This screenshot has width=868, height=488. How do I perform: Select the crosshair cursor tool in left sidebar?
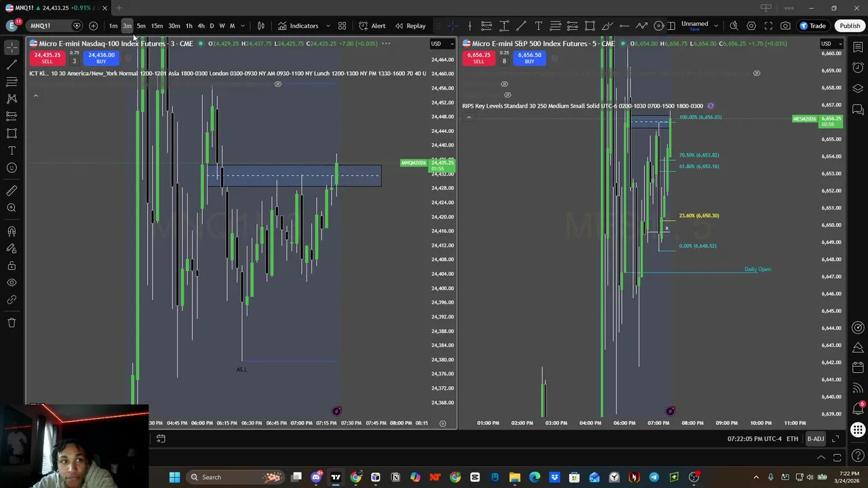12,47
